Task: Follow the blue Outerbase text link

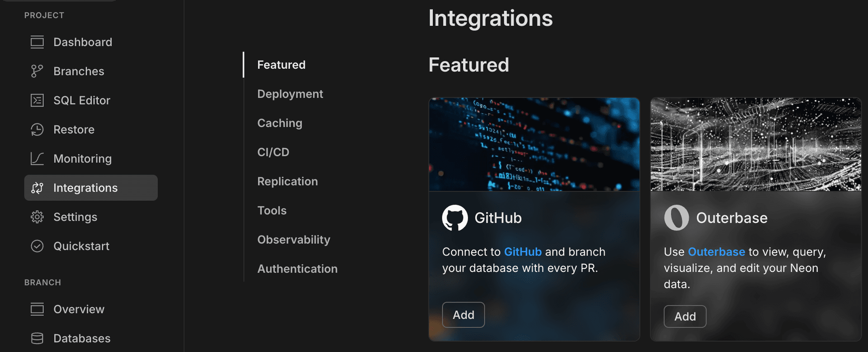Action: [716, 252]
